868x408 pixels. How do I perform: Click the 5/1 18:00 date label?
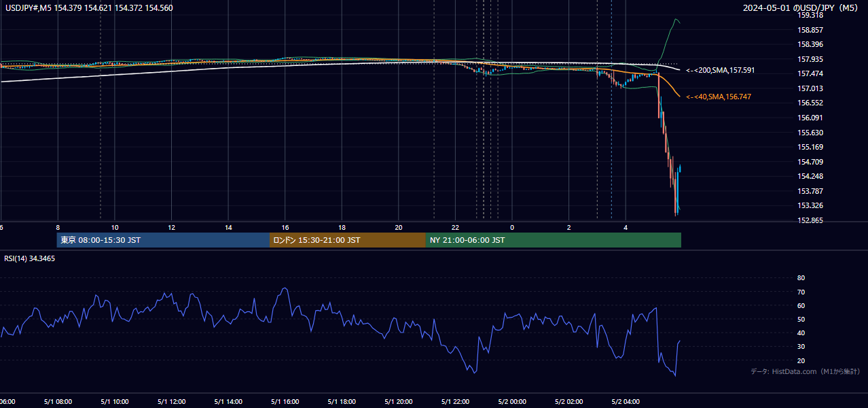342,402
